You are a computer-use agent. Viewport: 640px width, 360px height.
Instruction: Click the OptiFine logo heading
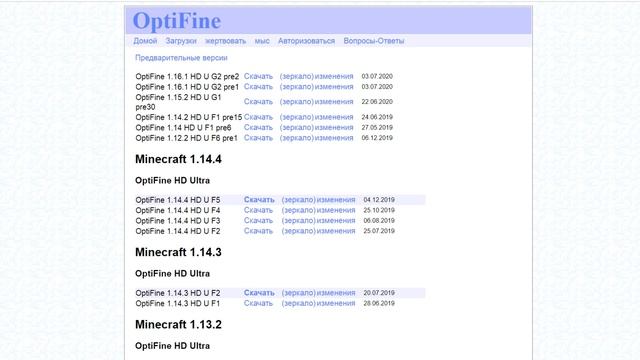177,21
